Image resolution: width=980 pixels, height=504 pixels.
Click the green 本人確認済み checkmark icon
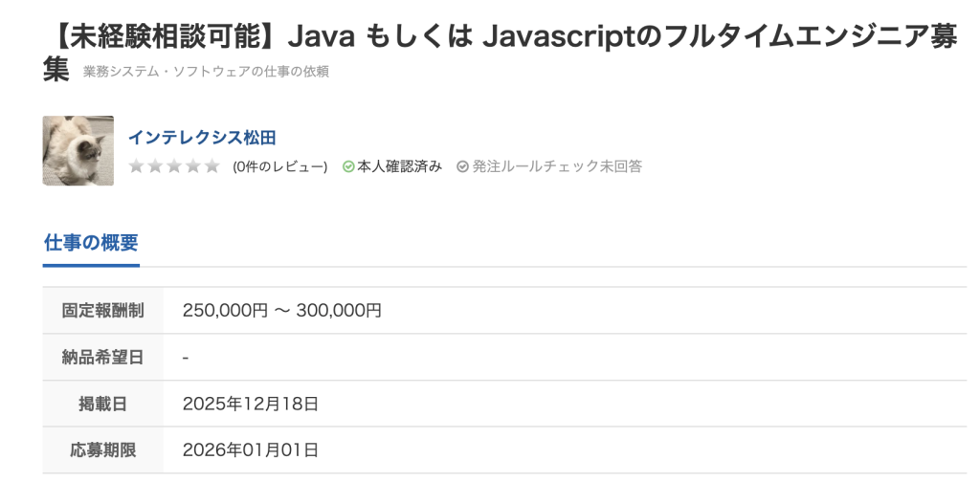pos(348,166)
